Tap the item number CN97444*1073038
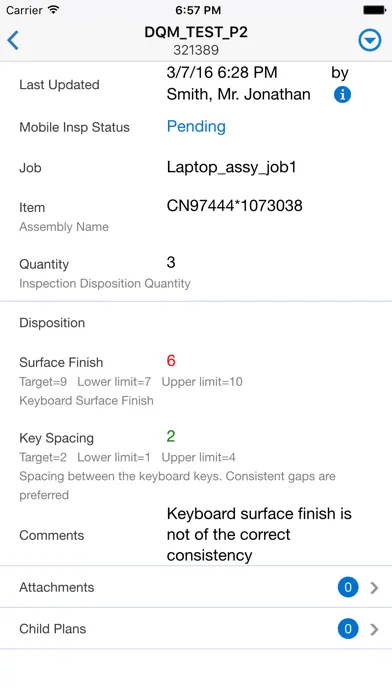The width and height of the screenshot is (392, 696). [234, 206]
